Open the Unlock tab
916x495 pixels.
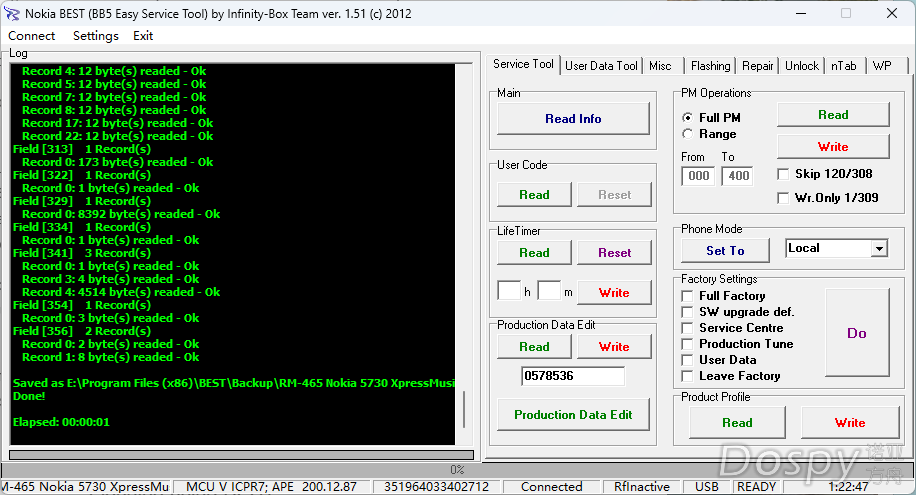(801, 66)
